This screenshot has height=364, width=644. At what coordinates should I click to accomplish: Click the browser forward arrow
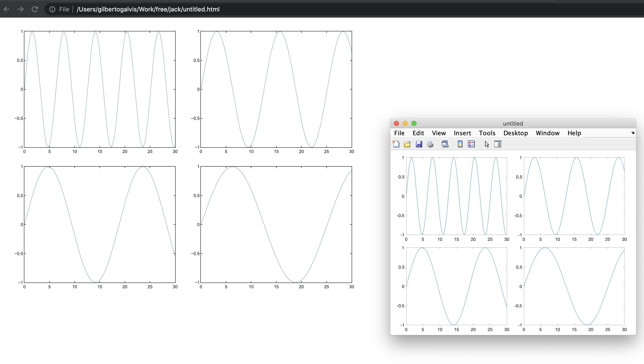click(x=21, y=9)
